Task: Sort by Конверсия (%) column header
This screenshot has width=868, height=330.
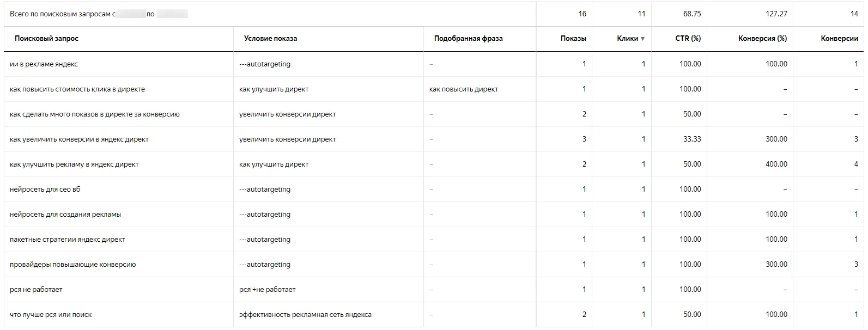Action: tap(763, 39)
